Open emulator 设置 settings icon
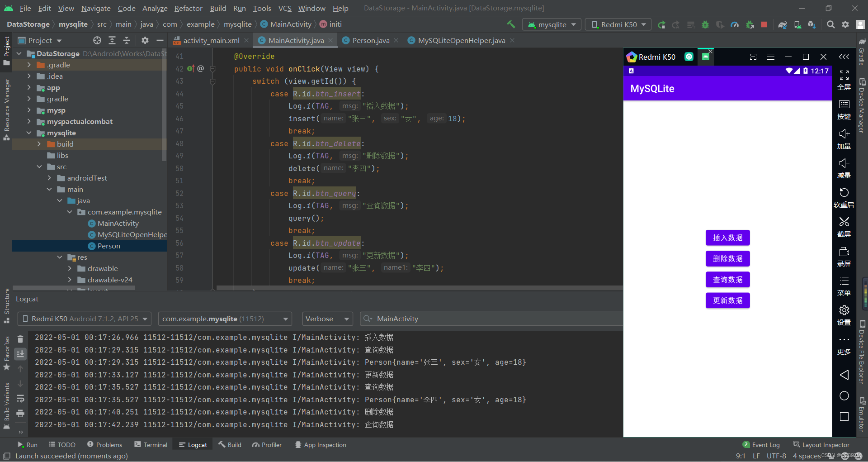This screenshot has height=462, width=868. click(x=844, y=316)
